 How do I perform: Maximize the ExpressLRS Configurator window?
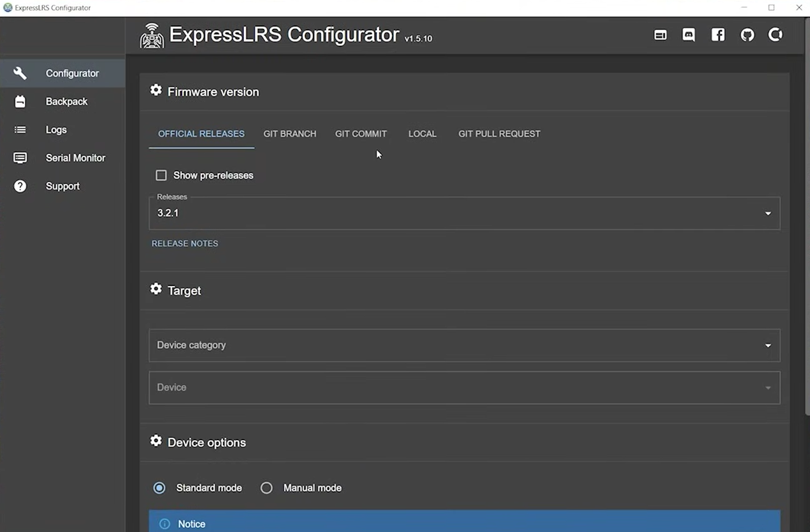pyautogui.click(x=771, y=8)
